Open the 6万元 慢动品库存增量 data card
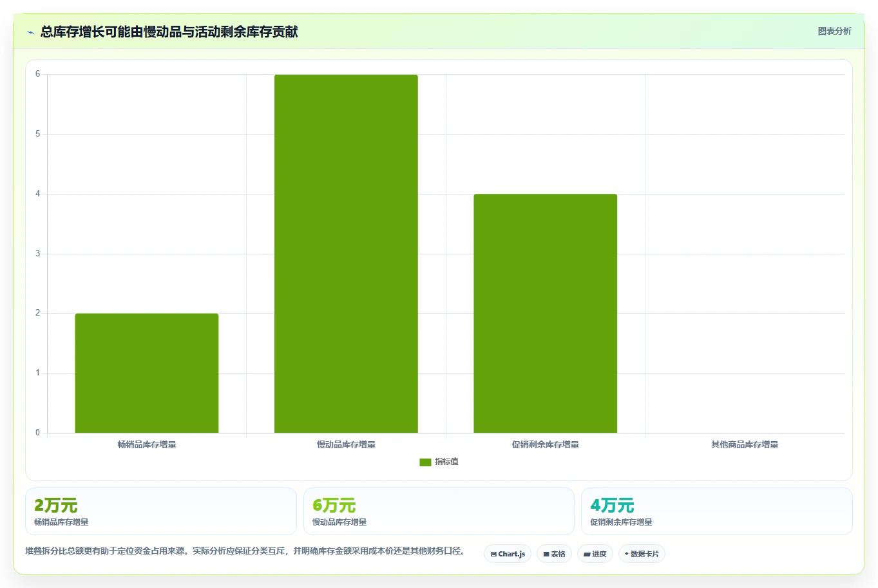The height and width of the screenshot is (588, 878). [x=439, y=511]
